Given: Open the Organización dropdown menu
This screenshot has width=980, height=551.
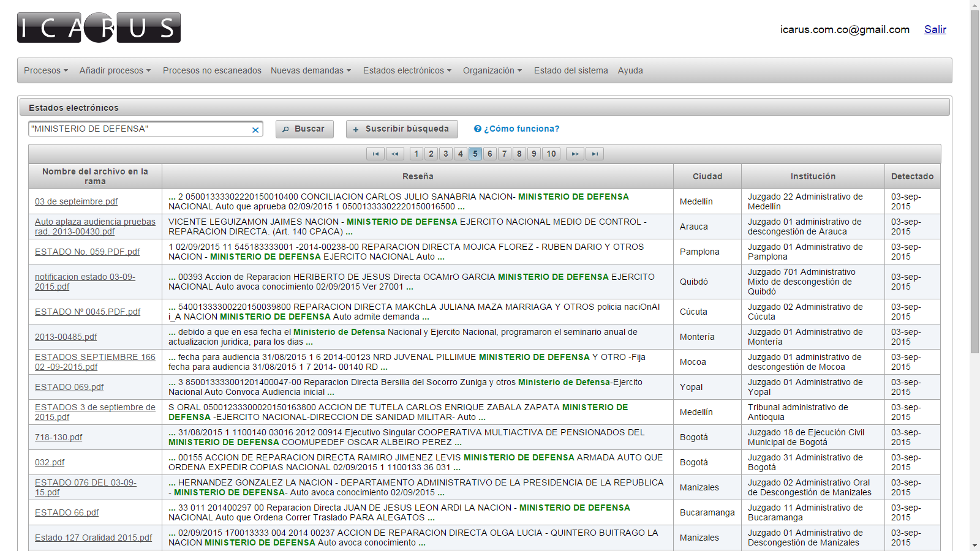Looking at the screenshot, I should (x=492, y=70).
